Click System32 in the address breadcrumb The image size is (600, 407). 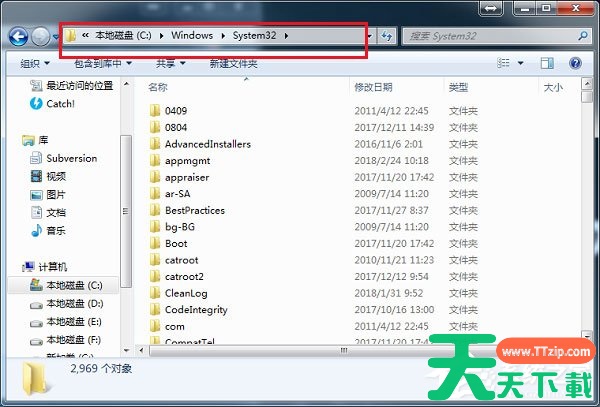254,36
